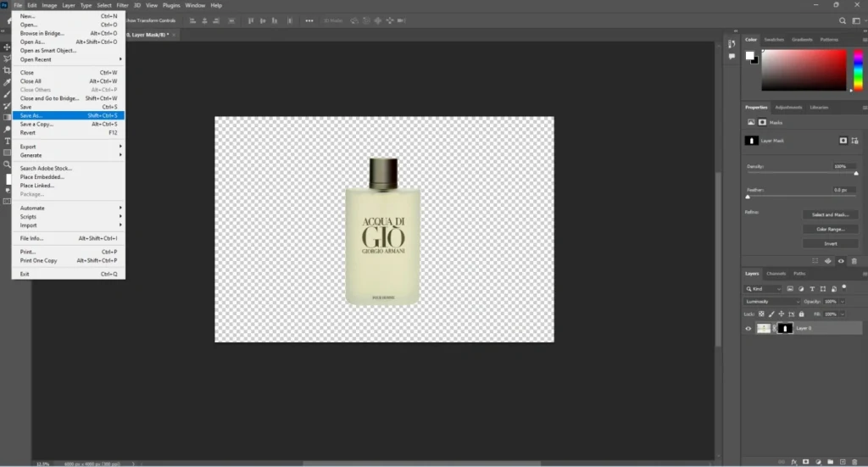Expand the Automate submenu

pyautogui.click(x=69, y=208)
